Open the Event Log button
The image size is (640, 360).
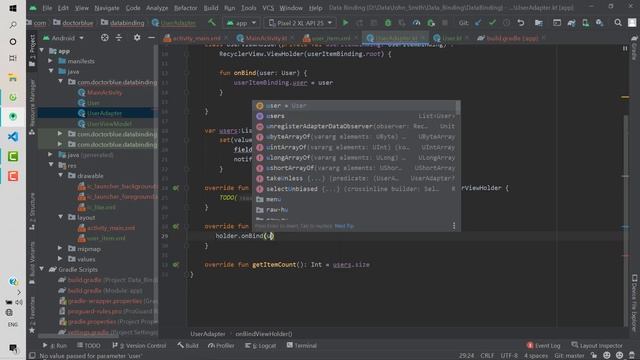click(x=543, y=345)
